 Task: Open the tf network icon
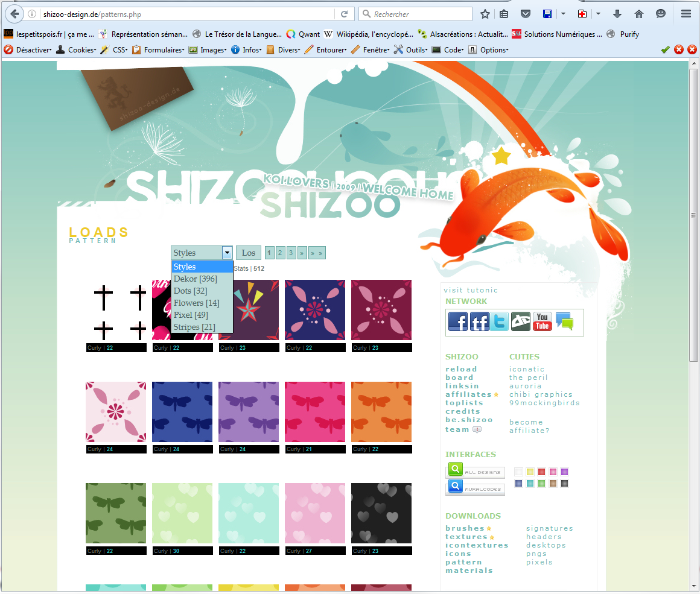click(480, 322)
